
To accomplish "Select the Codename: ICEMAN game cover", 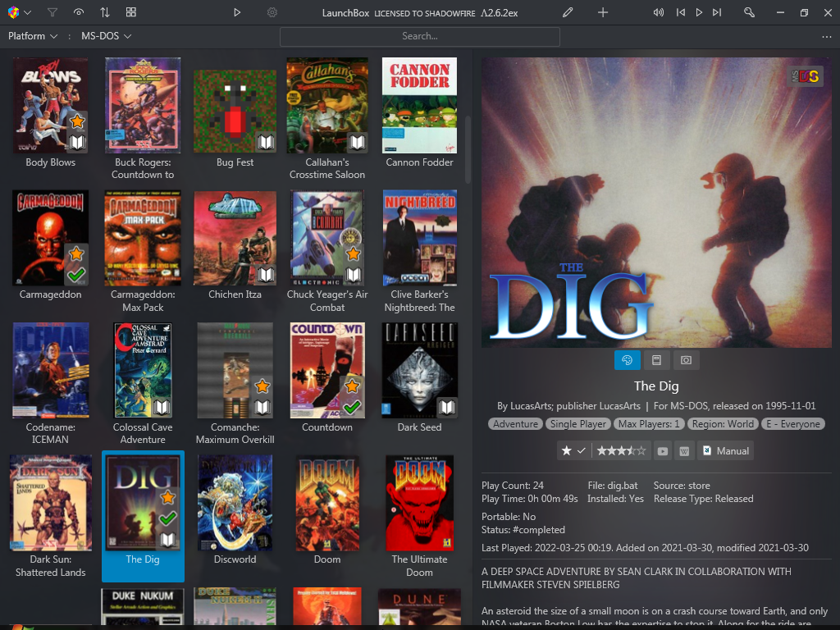I will (50, 370).
